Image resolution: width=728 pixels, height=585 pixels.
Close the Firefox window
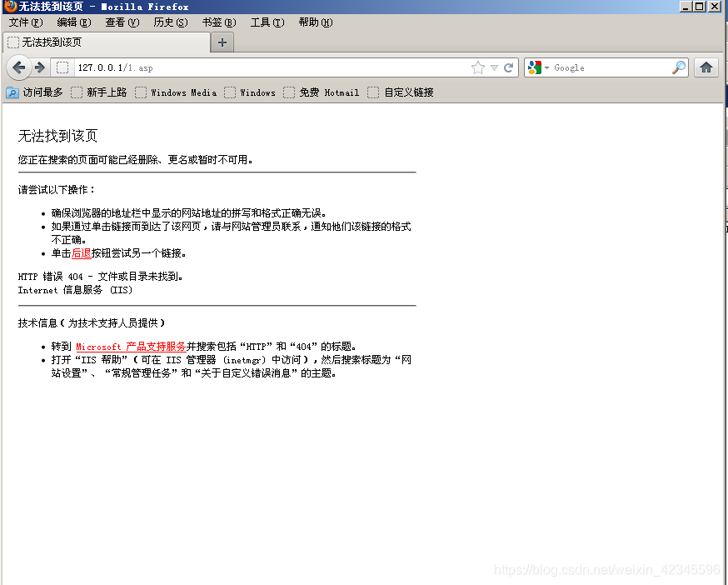point(715,7)
